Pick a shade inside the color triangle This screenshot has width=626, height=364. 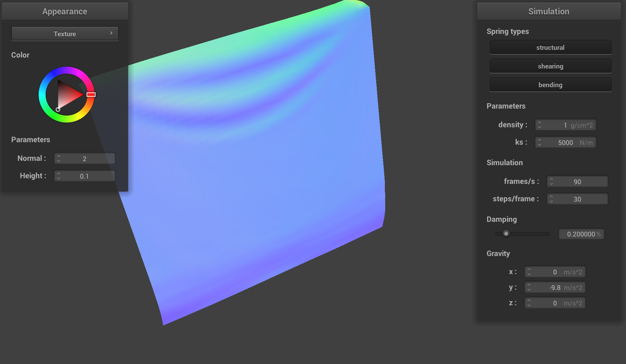click(x=67, y=95)
